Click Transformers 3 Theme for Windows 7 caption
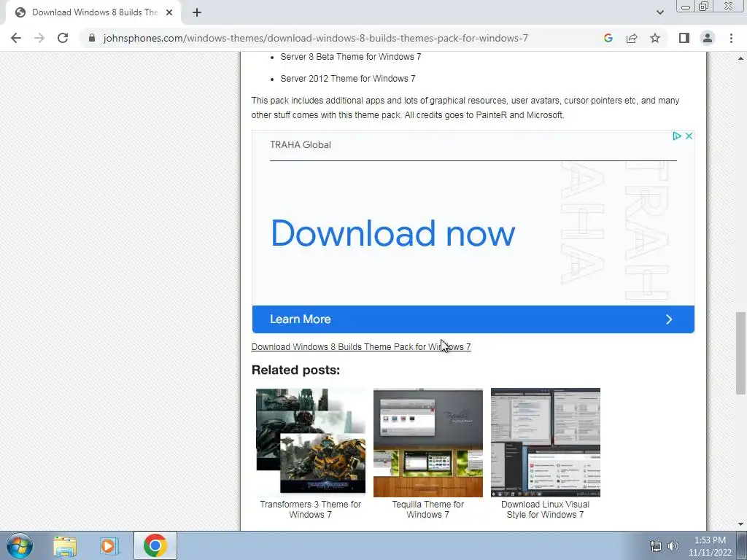This screenshot has width=747, height=560. click(x=311, y=510)
